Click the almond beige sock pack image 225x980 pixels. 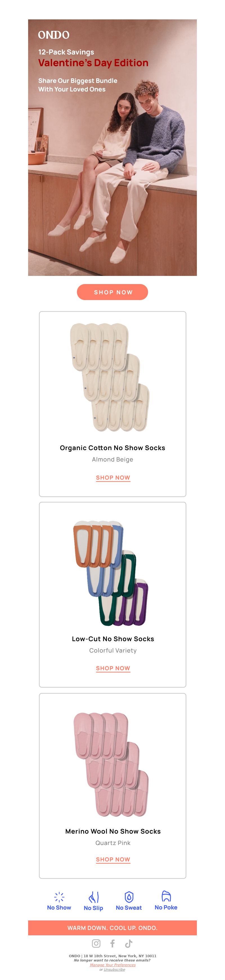point(110,377)
